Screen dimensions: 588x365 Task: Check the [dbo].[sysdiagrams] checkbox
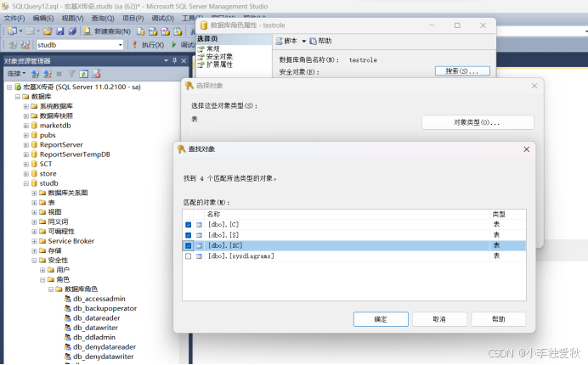(189, 256)
